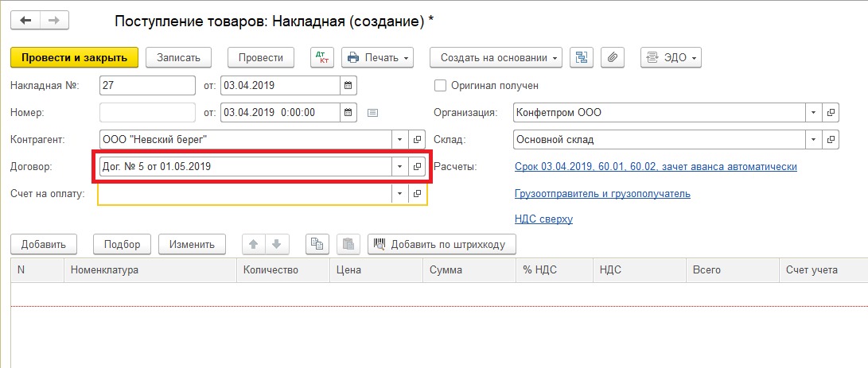868x368 pixels.
Task: Open calendar picker for Накладная date
Action: (348, 85)
